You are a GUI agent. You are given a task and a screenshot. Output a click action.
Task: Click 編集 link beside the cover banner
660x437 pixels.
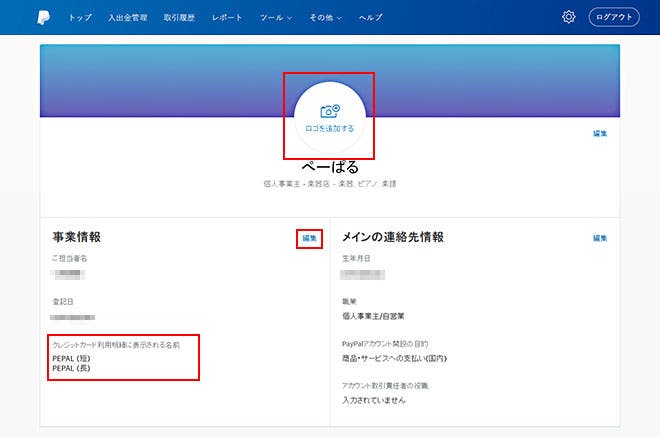click(x=599, y=133)
